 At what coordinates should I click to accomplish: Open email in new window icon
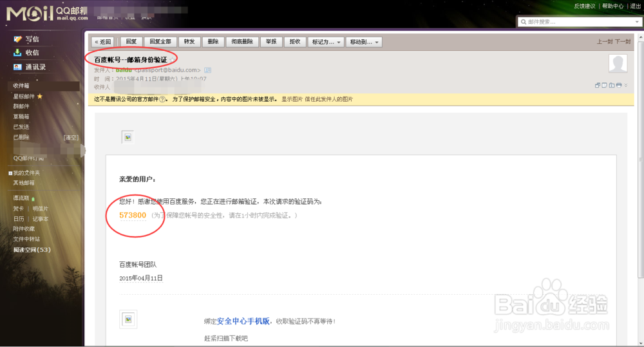tap(598, 85)
